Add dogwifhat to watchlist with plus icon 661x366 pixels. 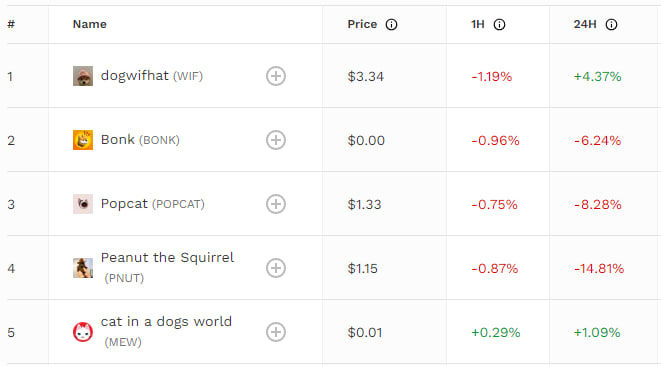[276, 76]
